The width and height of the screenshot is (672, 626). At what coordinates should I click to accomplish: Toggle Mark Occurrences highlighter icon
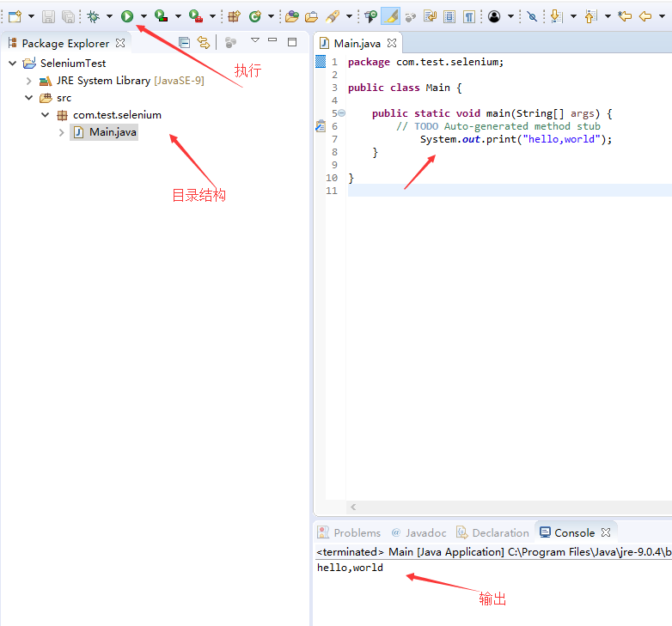pos(390,16)
